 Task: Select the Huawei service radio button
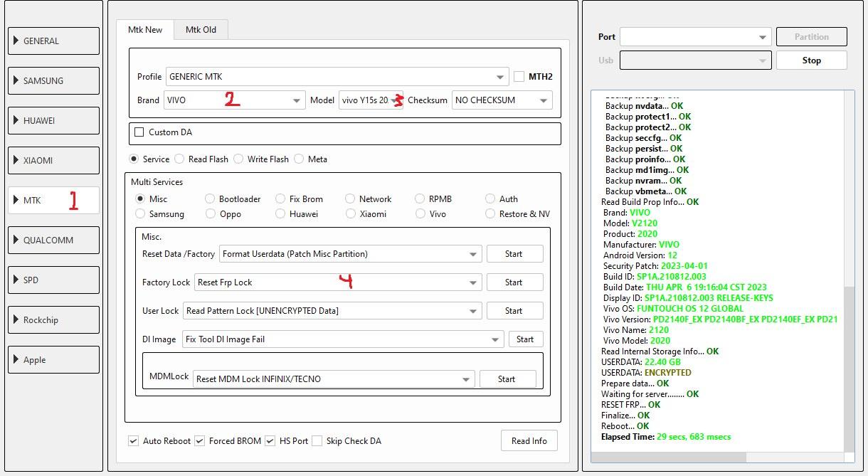[x=280, y=213]
